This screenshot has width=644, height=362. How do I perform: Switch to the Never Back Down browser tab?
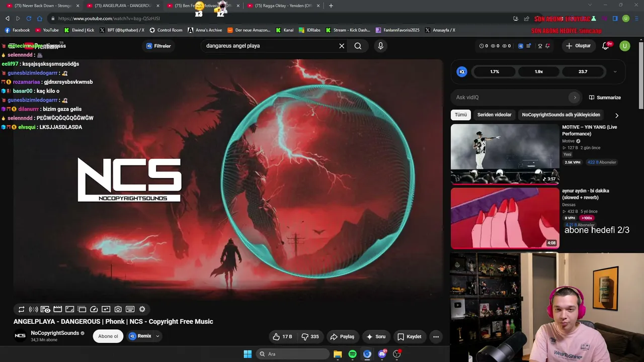(43, 6)
